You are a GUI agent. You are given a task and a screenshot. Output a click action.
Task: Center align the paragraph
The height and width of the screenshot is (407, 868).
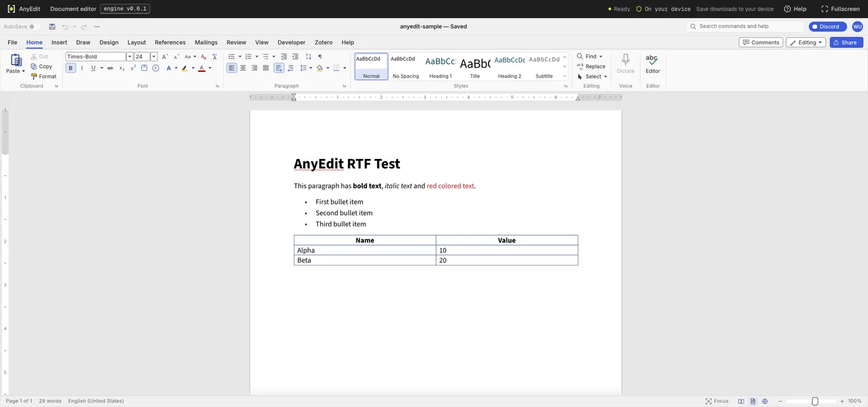coord(243,68)
